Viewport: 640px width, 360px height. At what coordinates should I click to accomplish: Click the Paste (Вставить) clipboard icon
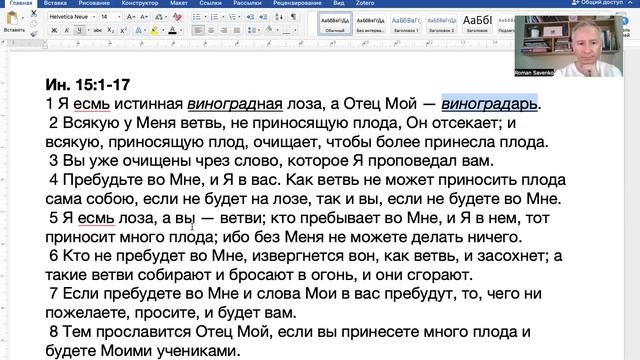(x=13, y=18)
